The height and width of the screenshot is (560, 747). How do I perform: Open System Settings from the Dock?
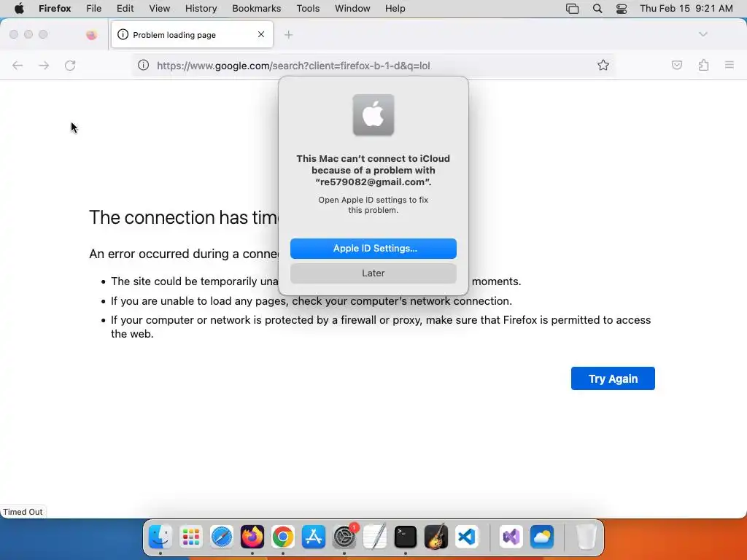point(344,537)
